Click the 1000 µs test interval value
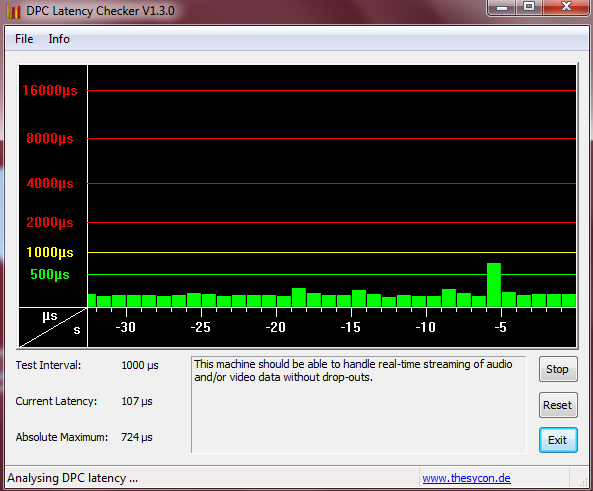Image resolution: width=593 pixels, height=491 pixels. pos(140,365)
